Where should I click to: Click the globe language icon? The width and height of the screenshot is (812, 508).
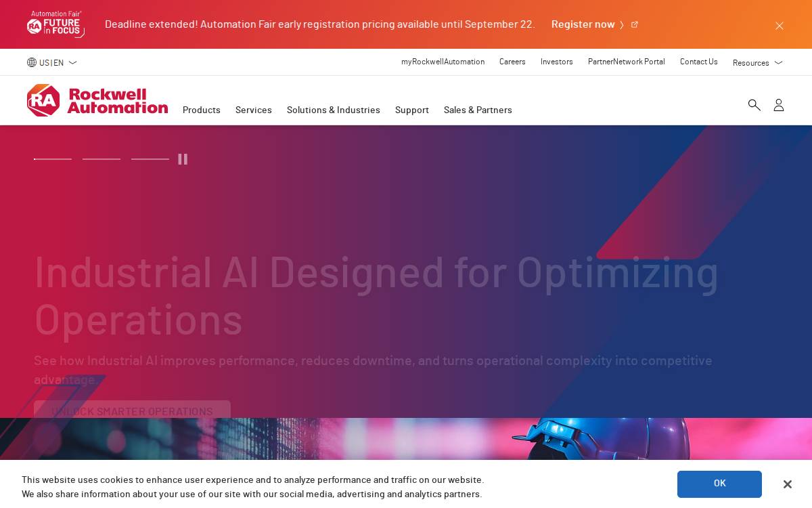pyautogui.click(x=32, y=62)
